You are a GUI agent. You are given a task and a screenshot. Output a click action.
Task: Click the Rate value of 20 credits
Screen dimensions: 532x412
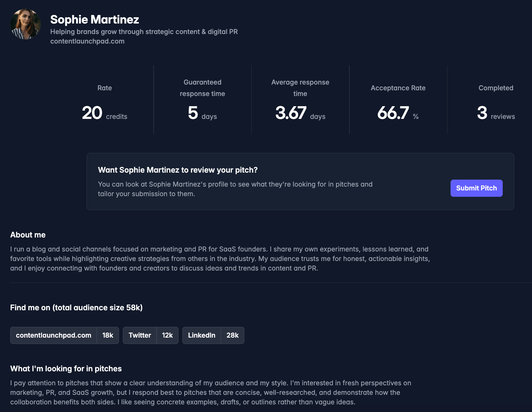click(104, 113)
